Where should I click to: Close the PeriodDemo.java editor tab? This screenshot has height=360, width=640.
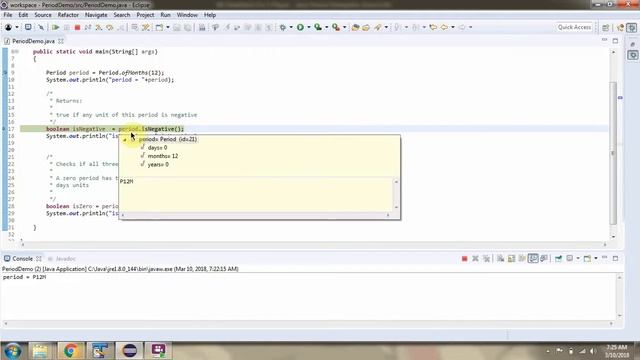[x=61, y=41]
